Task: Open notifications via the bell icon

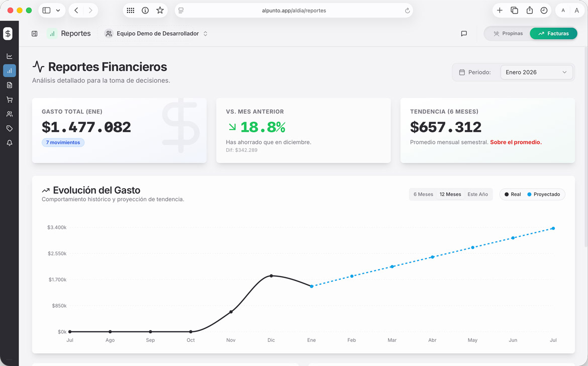Action: click(x=9, y=143)
